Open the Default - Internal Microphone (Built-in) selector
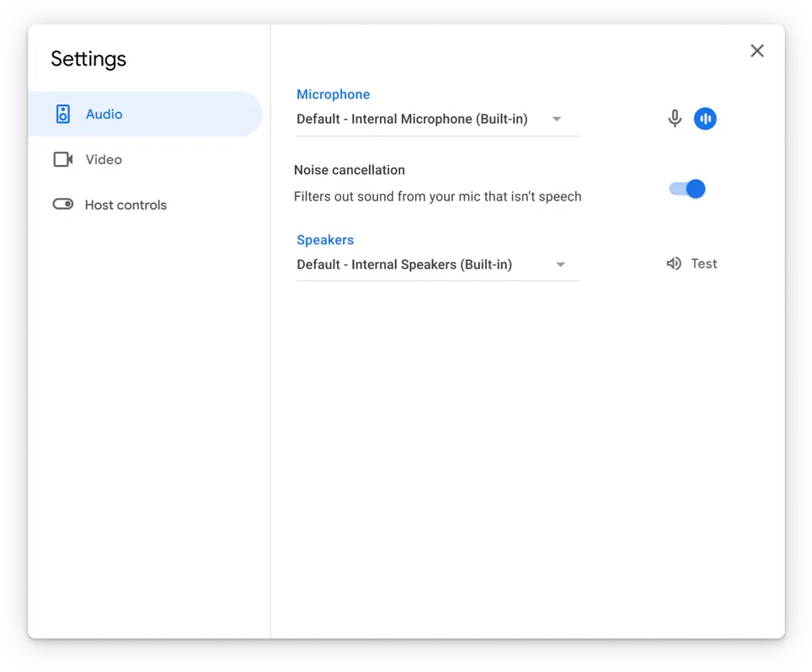Viewport: 812px width, 672px height. tap(412, 120)
